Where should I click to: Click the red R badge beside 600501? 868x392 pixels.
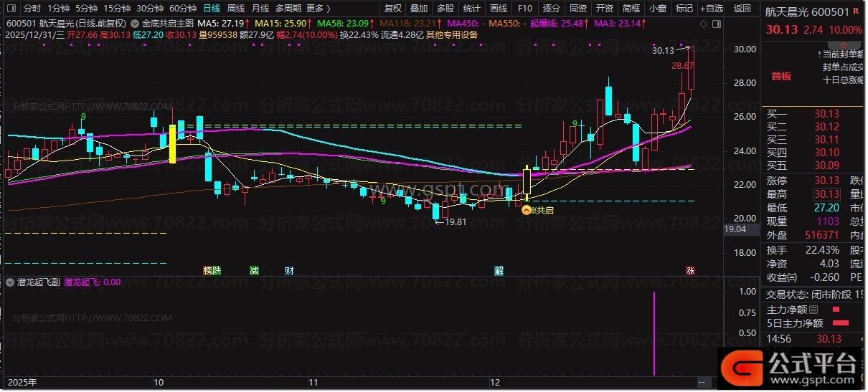855,12
